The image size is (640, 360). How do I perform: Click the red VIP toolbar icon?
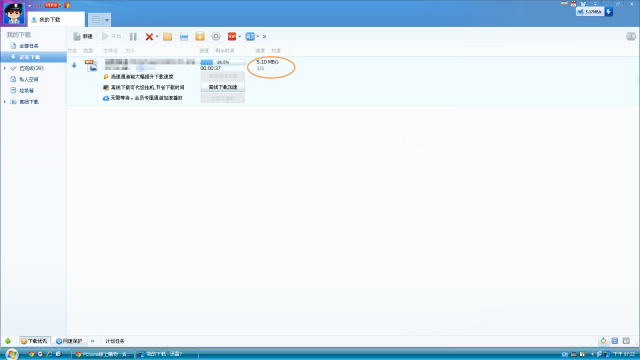coord(232,36)
